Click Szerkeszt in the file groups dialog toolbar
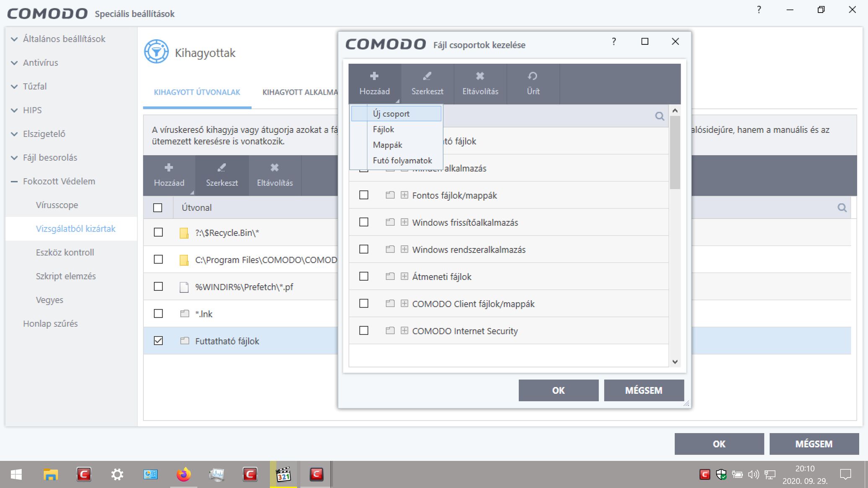This screenshot has height=488, width=868. [427, 84]
